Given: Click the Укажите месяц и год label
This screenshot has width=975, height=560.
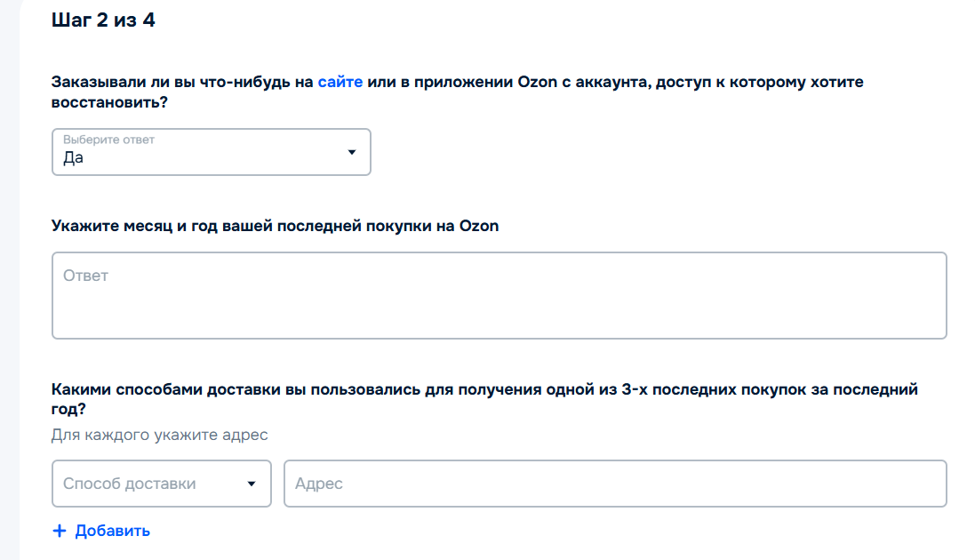Looking at the screenshot, I should coord(274,226).
